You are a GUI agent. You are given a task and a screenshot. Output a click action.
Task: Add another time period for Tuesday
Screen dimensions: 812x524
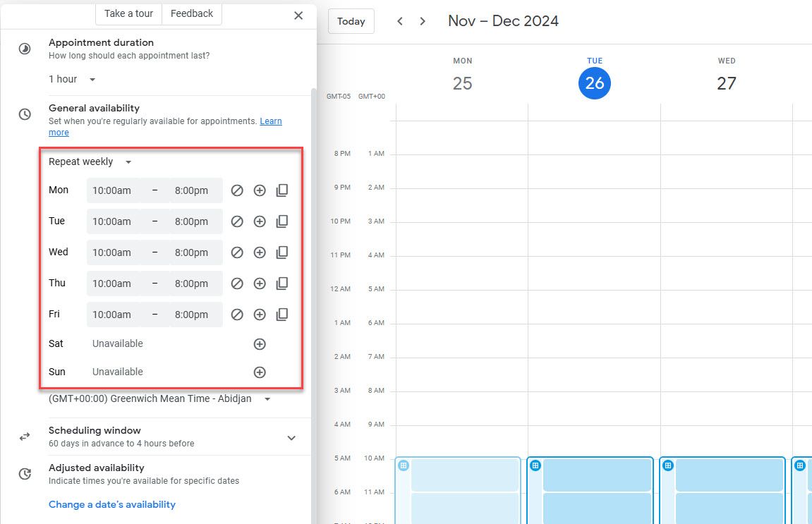260,221
